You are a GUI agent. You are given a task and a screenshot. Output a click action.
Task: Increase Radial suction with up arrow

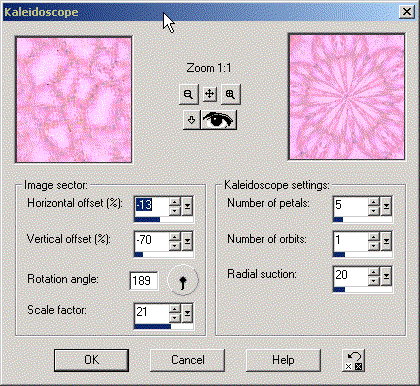coord(374,272)
